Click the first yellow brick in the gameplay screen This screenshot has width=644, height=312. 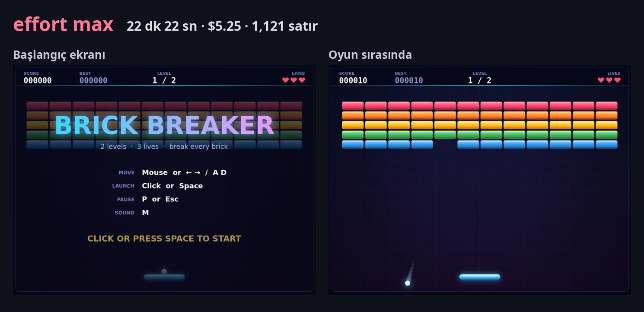click(x=353, y=125)
